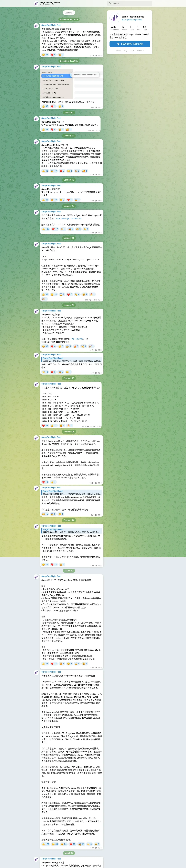Click the February 21 date badge

[x=69, y=378]
